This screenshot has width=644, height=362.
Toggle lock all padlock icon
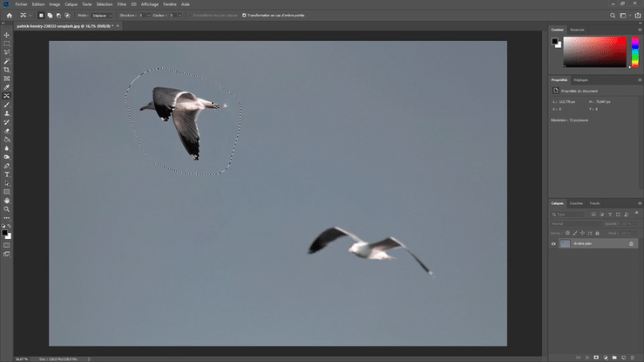597,233
